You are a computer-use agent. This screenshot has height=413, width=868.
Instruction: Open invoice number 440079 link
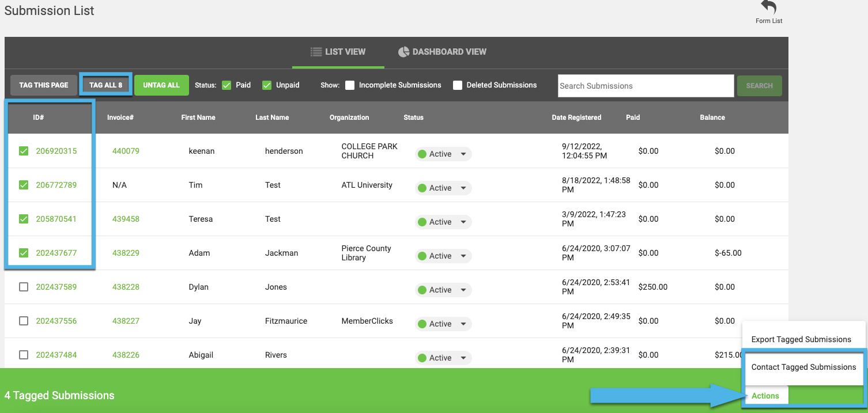126,151
